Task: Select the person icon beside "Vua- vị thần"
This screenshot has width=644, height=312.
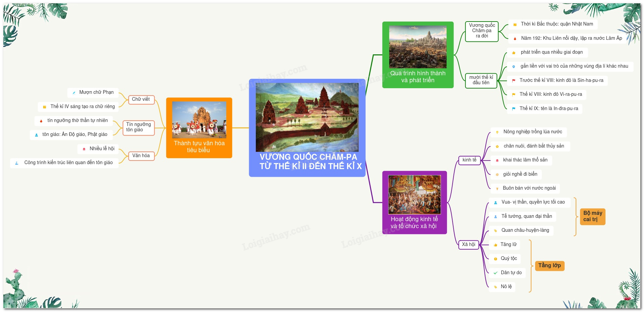Action: pyautogui.click(x=495, y=203)
